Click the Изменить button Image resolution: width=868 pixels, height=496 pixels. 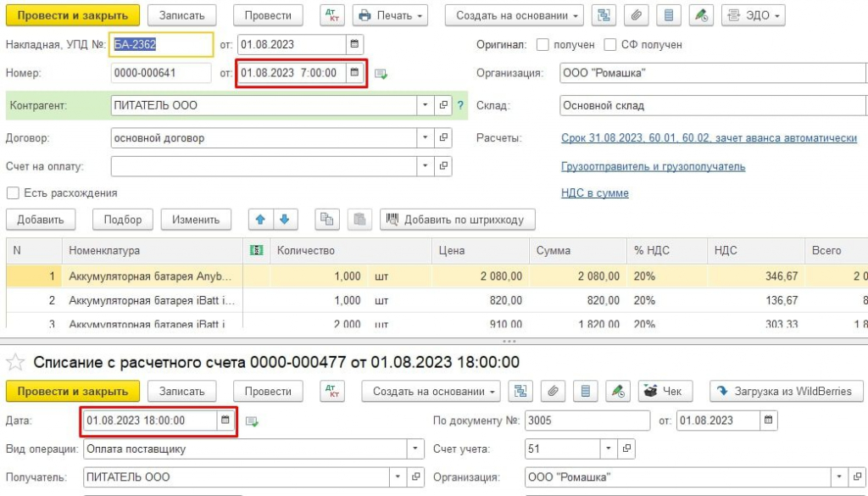pos(196,220)
